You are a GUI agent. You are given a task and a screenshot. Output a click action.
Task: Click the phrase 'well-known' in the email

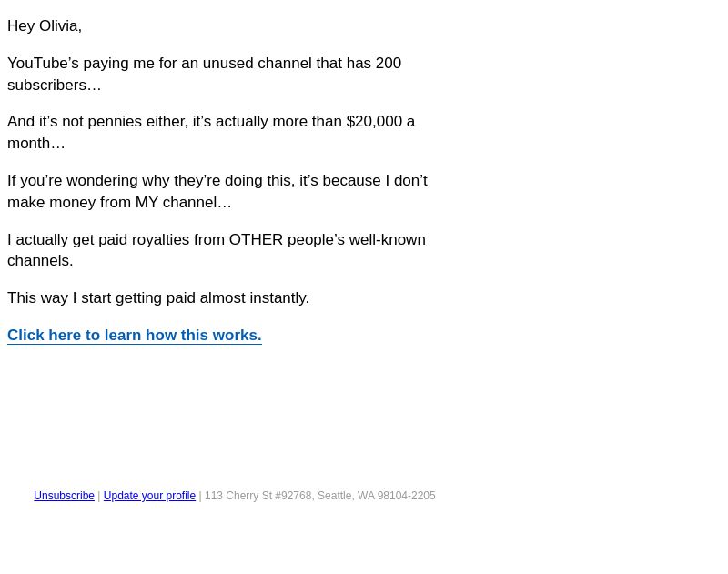(x=388, y=239)
